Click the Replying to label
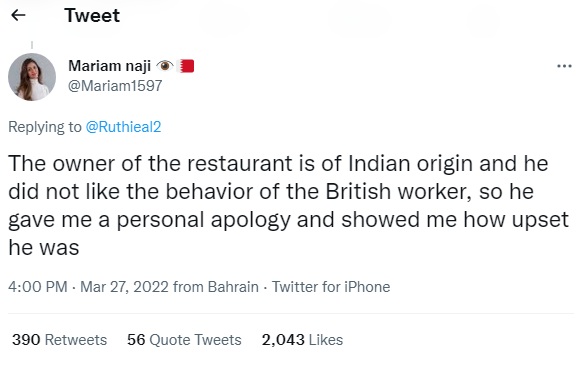This screenshot has height=366, width=579. pos(45,127)
